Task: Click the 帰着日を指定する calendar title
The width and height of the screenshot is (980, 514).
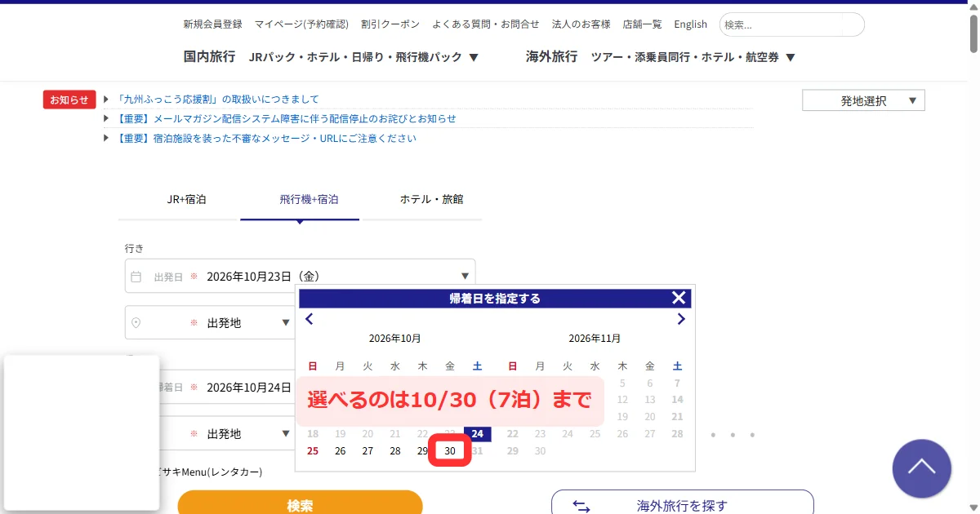Action: tap(495, 299)
